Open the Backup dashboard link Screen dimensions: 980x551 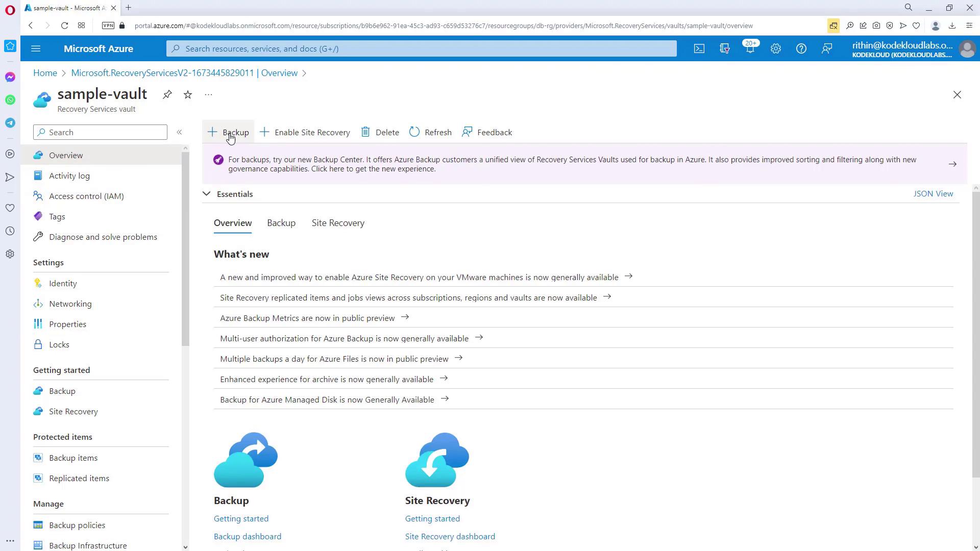(x=248, y=536)
